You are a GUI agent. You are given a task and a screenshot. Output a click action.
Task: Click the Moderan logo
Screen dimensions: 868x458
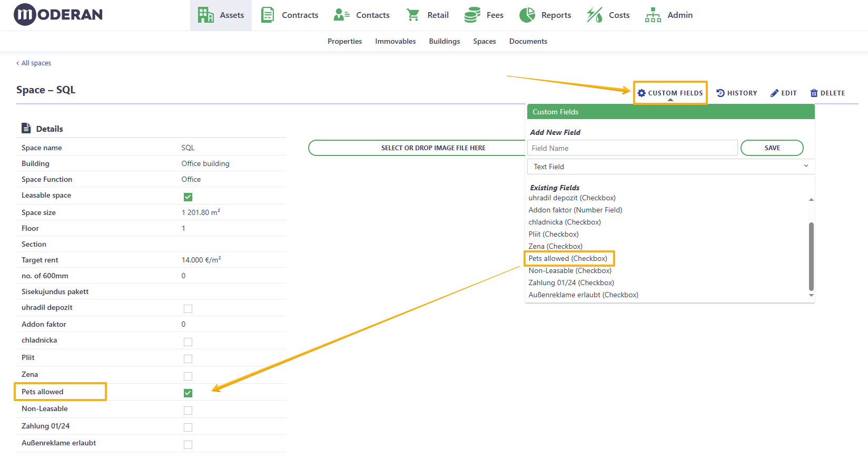click(58, 14)
